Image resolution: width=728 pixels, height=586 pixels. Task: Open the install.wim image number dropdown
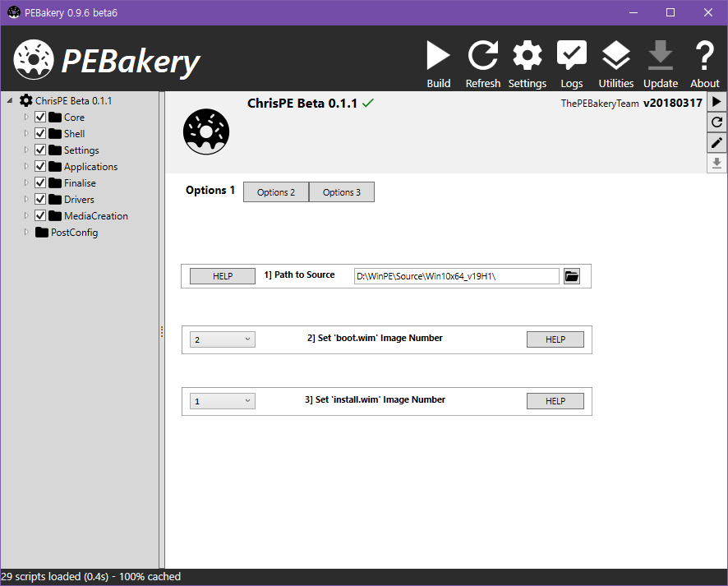click(x=223, y=401)
